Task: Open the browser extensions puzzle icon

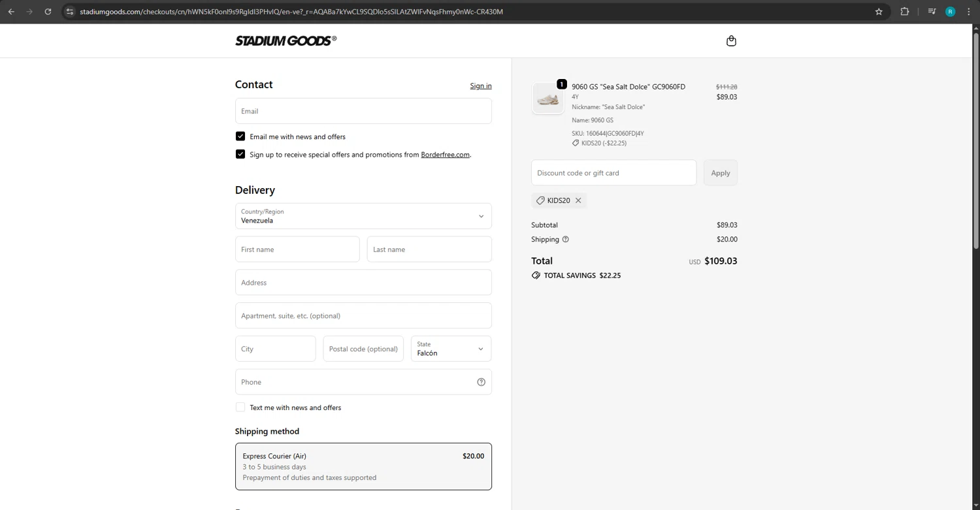Action: (905, 12)
